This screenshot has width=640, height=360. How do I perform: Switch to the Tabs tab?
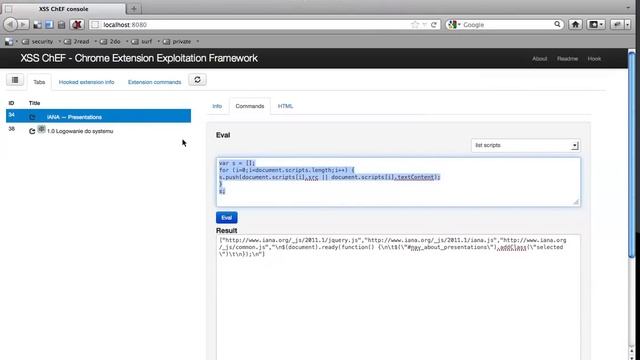39,82
